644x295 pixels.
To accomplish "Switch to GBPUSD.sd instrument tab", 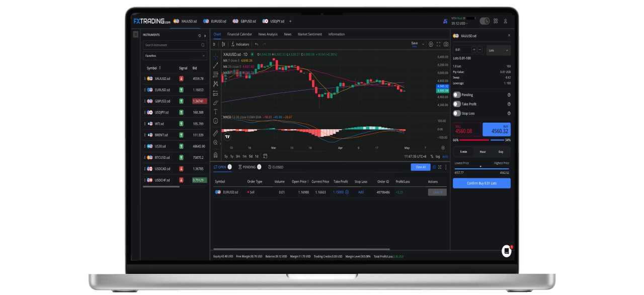I will coord(245,21).
